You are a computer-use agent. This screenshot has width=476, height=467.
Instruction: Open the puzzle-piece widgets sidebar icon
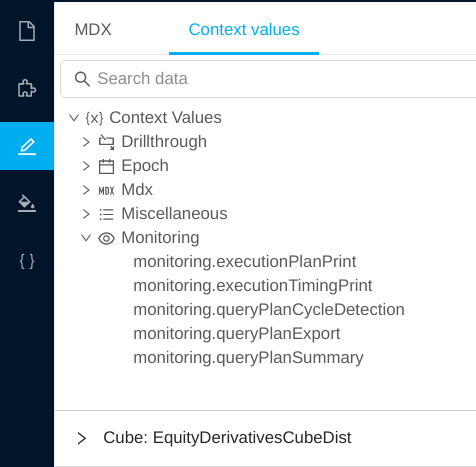pyautogui.click(x=27, y=88)
